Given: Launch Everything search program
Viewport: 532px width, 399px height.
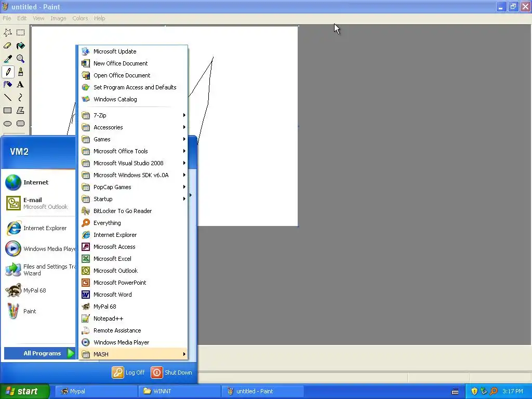Looking at the screenshot, I should click(134, 223).
